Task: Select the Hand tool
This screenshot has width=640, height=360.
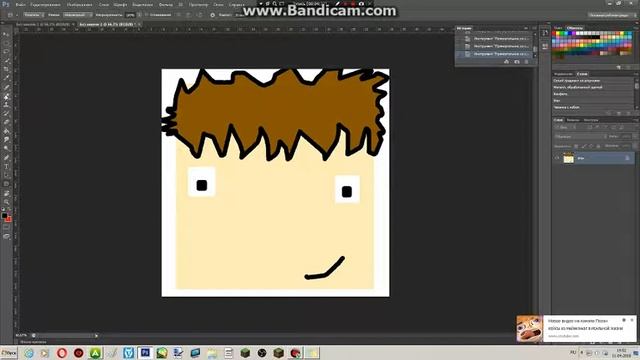Action: click(x=6, y=193)
